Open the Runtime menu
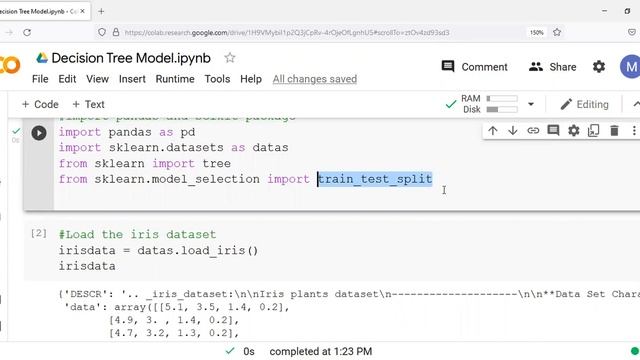This screenshot has width=640, height=360. click(x=175, y=79)
